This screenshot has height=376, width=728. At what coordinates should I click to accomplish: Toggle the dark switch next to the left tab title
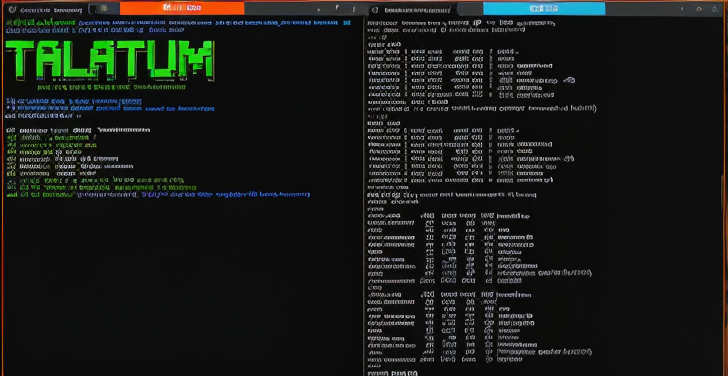click(x=93, y=8)
